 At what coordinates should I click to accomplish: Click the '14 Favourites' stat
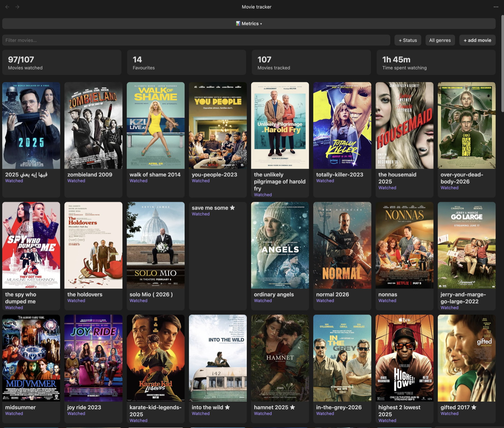pyautogui.click(x=186, y=63)
